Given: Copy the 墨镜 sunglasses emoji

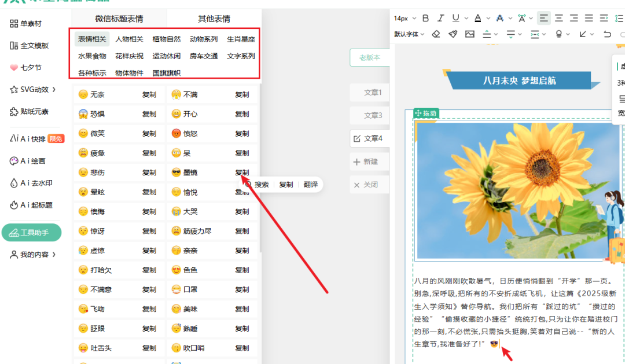Looking at the screenshot, I should click(x=242, y=172).
